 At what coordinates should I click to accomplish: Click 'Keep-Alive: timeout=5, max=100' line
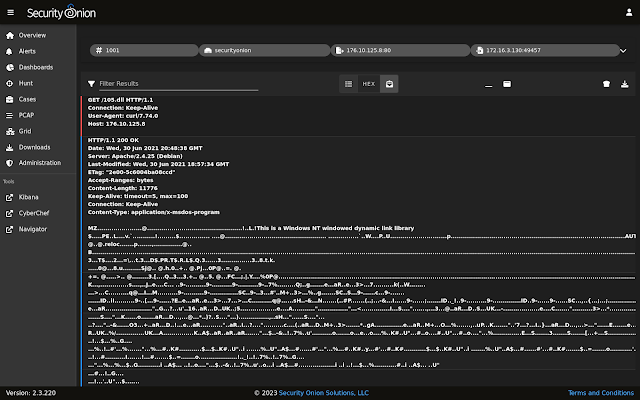138,196
